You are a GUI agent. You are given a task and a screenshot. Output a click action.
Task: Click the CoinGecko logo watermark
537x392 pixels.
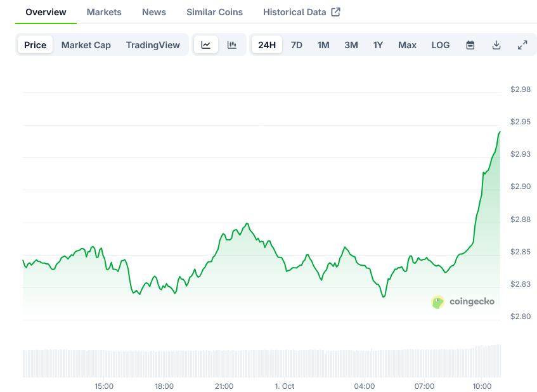tap(463, 302)
